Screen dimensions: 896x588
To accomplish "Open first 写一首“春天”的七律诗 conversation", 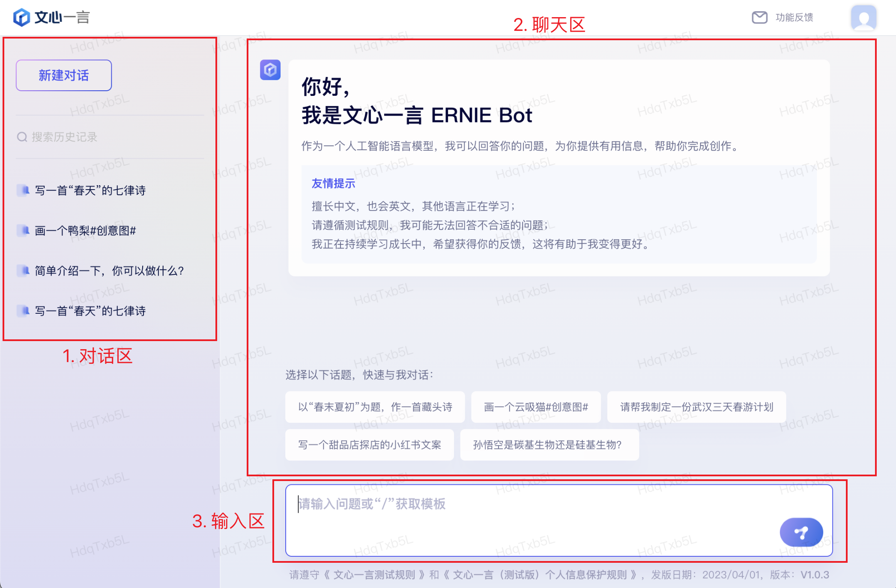I will click(x=90, y=190).
